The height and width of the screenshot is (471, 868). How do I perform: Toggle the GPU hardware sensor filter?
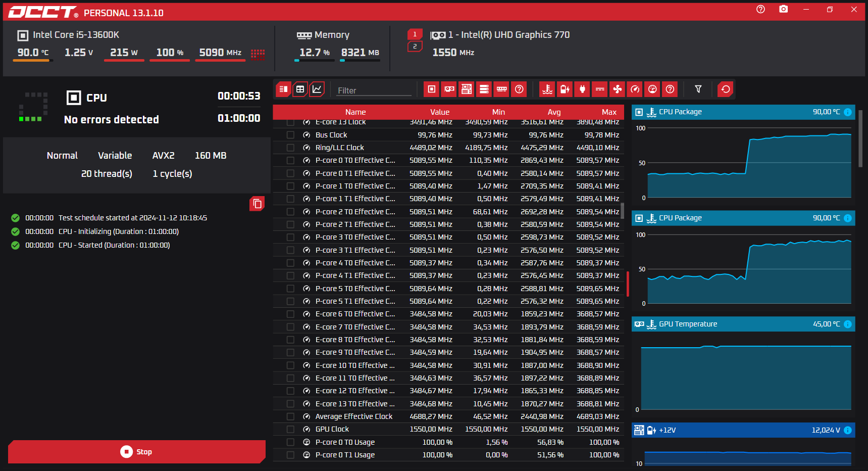[x=449, y=89]
